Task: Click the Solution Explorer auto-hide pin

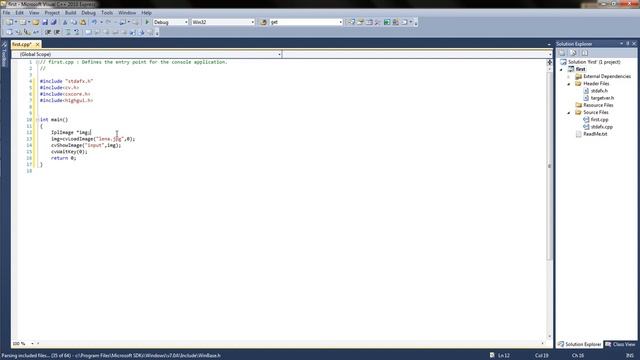Action: tap(628, 44)
